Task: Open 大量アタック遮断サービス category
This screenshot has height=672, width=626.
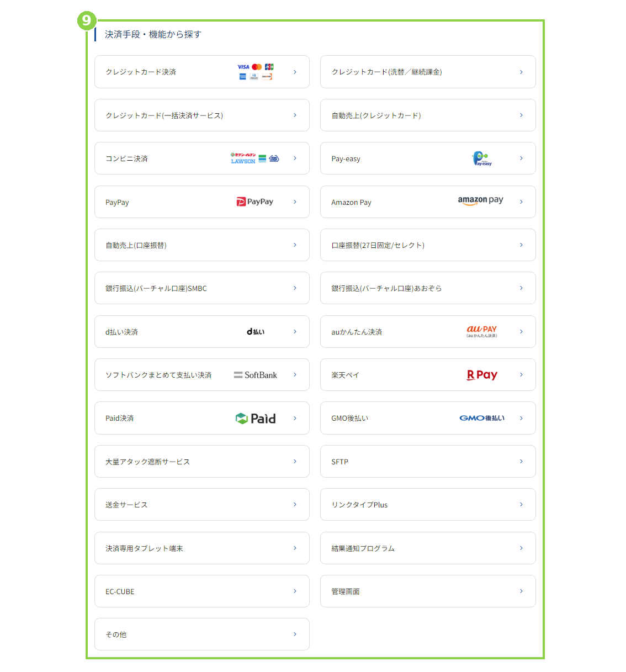Action: (202, 462)
